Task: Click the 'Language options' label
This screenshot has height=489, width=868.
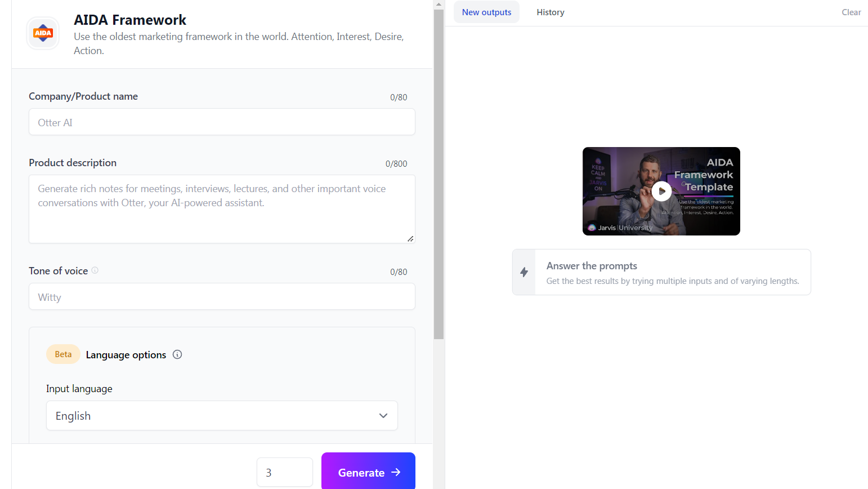Action: tap(126, 355)
